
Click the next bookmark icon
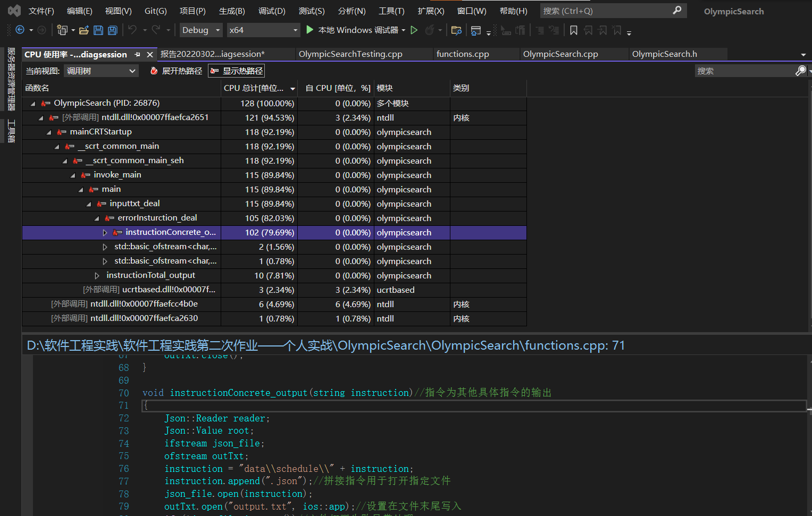[602, 30]
